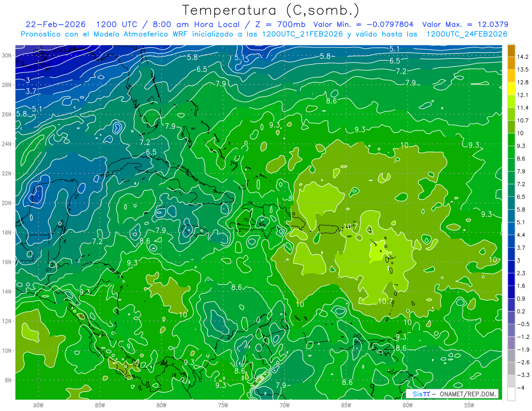Click the colorbar label "1.6"

(521, 286)
